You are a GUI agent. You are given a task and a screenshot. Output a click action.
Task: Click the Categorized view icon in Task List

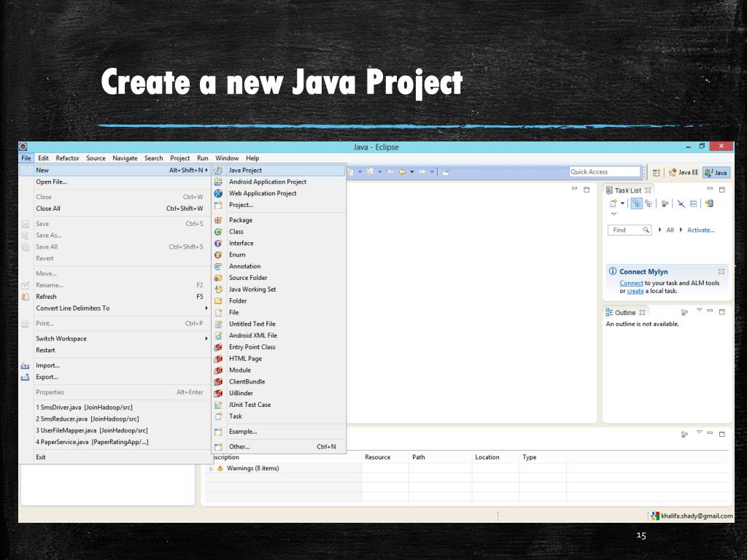click(635, 204)
